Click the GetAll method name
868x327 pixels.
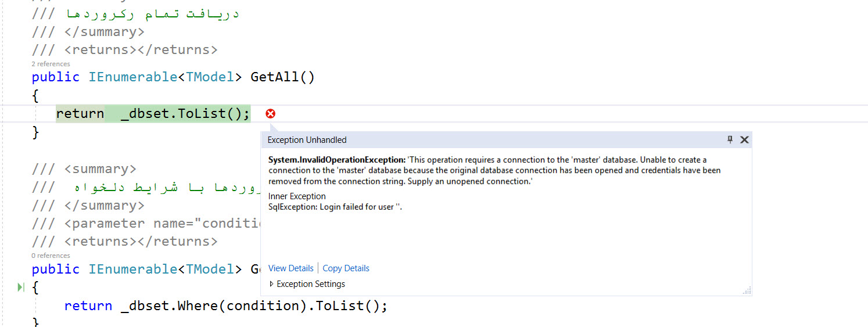tap(276, 77)
